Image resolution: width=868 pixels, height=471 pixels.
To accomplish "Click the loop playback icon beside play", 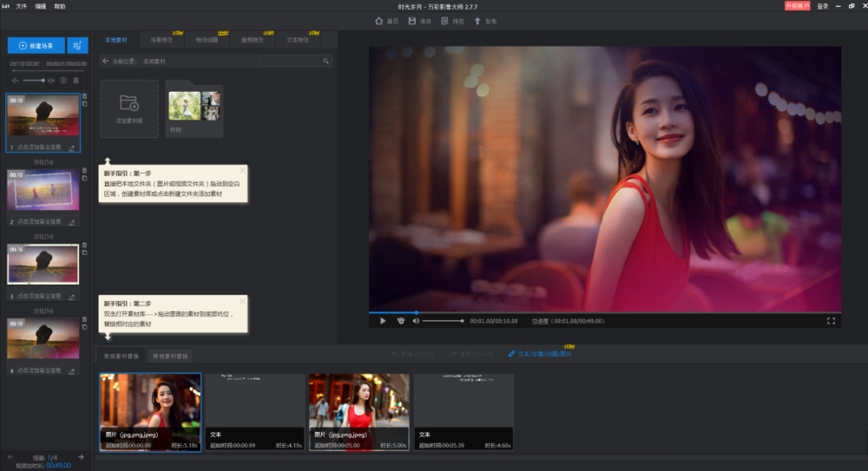I will (400, 321).
